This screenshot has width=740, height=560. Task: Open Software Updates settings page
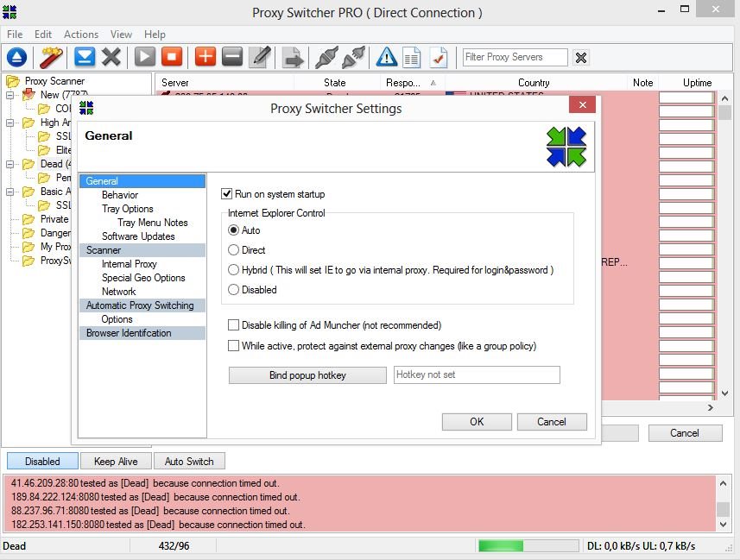(138, 236)
